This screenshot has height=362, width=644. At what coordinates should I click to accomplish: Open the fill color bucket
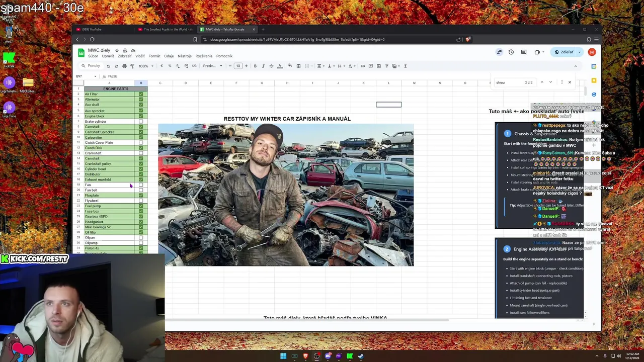pyautogui.click(x=290, y=66)
